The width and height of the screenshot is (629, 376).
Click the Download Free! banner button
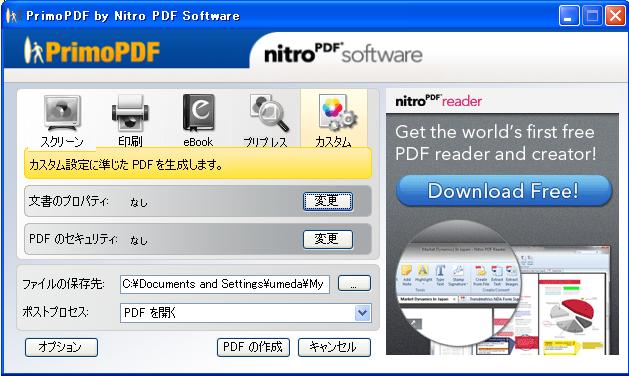tap(503, 191)
